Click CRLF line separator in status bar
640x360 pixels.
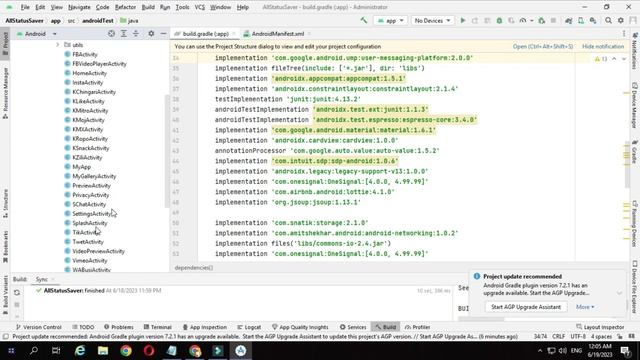pyautogui.click(x=558, y=337)
